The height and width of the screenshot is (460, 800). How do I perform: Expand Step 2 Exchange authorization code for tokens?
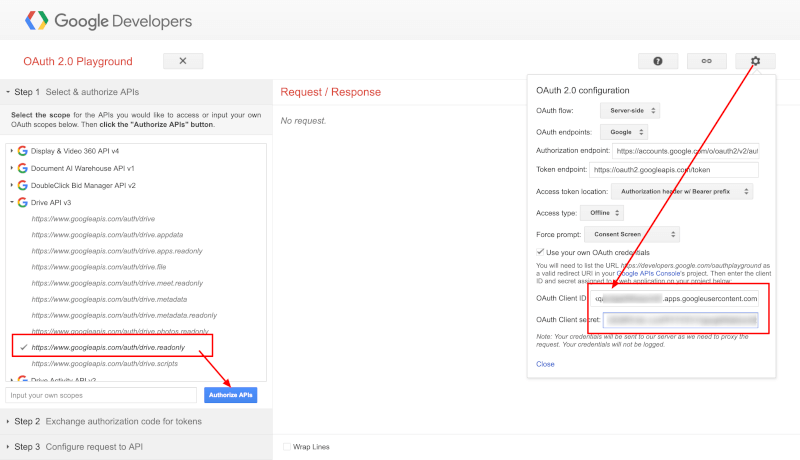point(107,421)
